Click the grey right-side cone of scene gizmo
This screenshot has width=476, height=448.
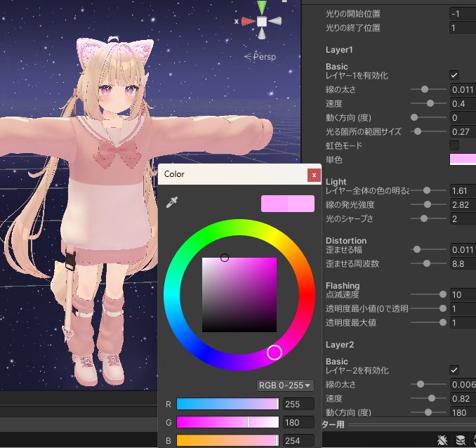[x=275, y=21]
